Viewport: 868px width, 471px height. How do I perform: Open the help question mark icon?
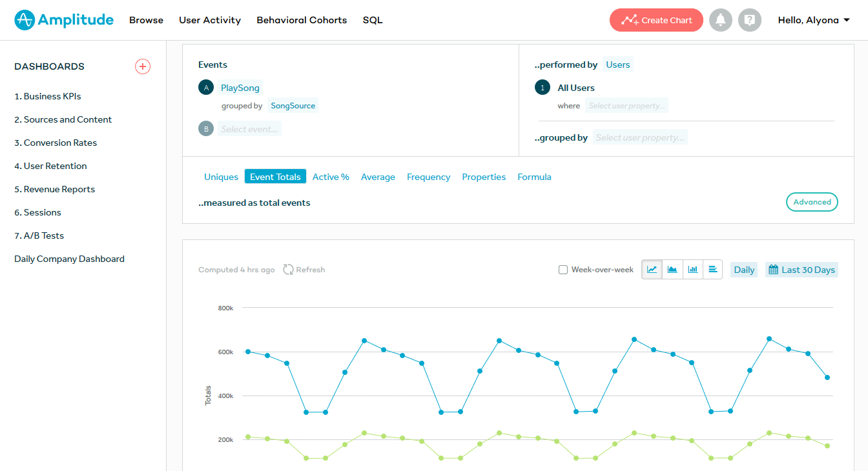point(750,20)
